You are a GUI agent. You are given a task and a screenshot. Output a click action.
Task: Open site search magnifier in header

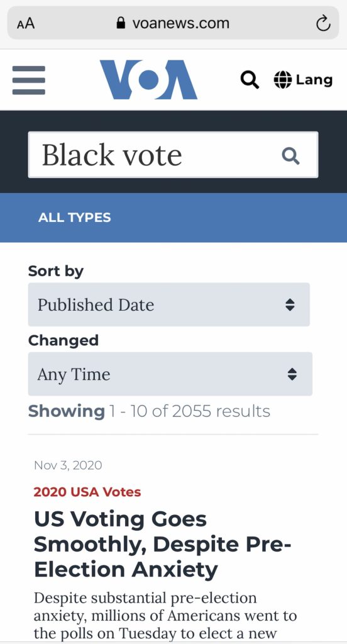click(250, 80)
